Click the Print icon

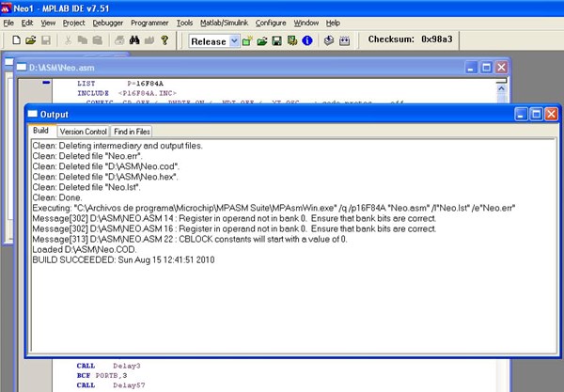coord(119,39)
